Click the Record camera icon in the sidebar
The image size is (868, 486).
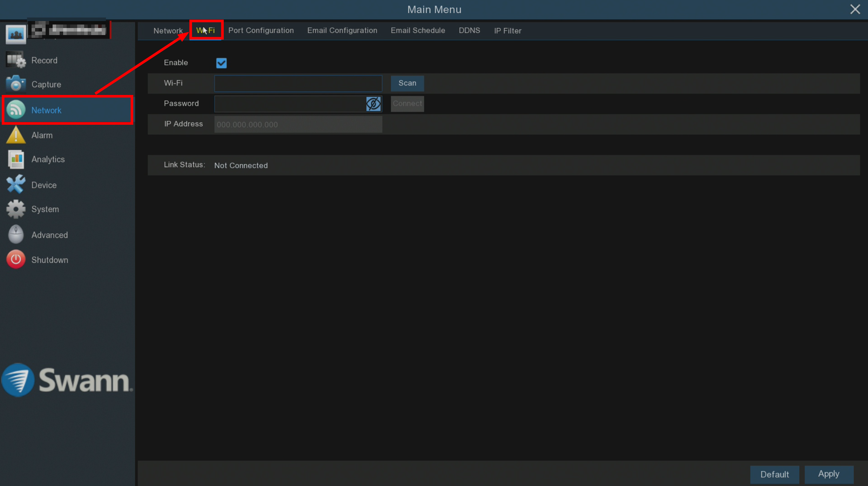click(16, 60)
